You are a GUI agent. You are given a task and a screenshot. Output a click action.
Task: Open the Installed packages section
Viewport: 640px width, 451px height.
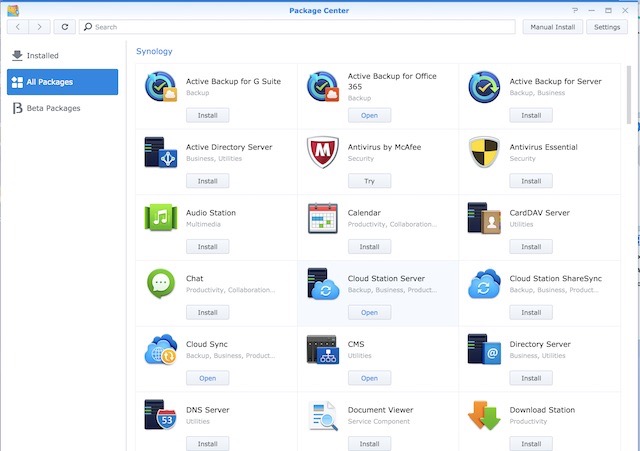pos(42,56)
